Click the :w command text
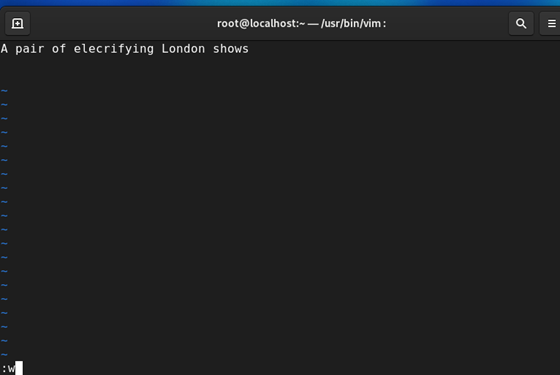Viewport: 560px width, 375px height. click(9, 369)
